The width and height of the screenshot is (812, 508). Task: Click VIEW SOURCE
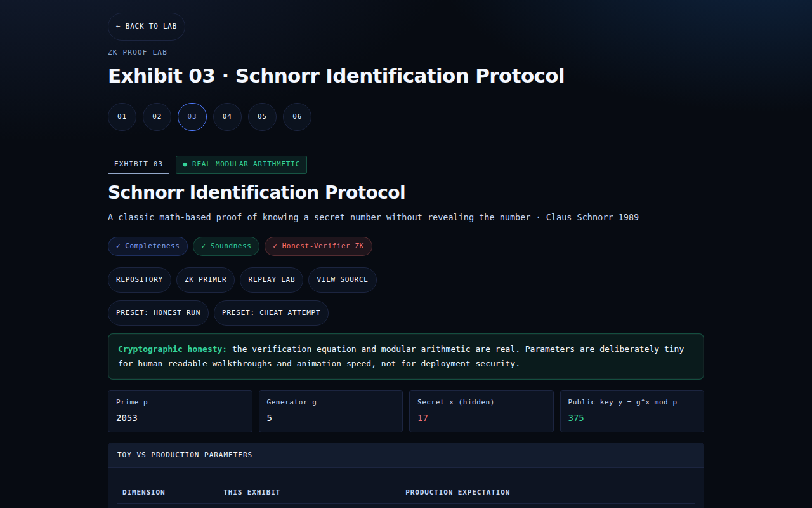click(342, 279)
